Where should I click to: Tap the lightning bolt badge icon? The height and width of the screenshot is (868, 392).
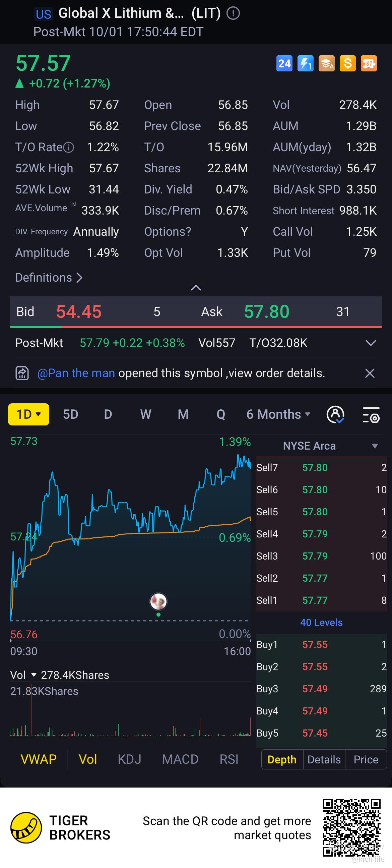306,63
